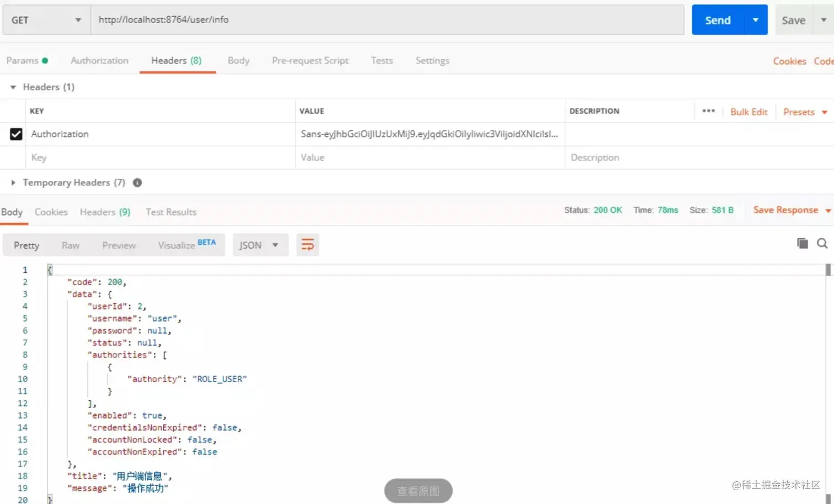Open the Save dropdown arrow
The width and height of the screenshot is (834, 504).
pos(824,20)
